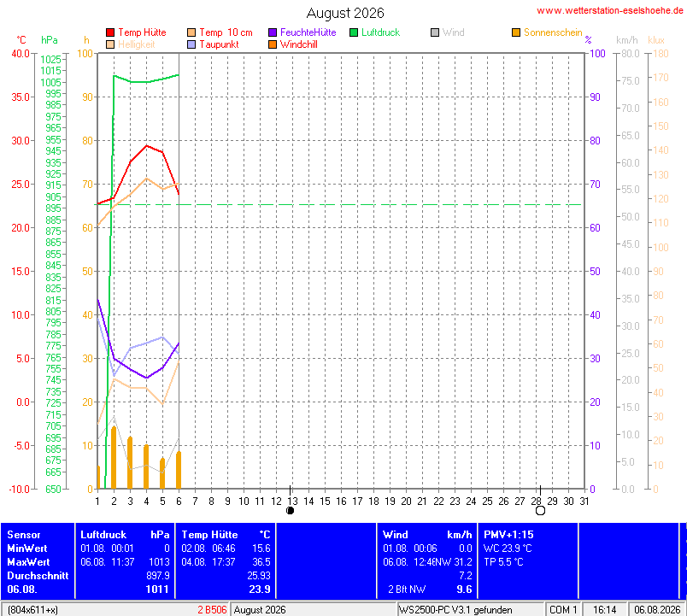Click the km/h axis unit label
687x616 pixels.
[x=627, y=40]
